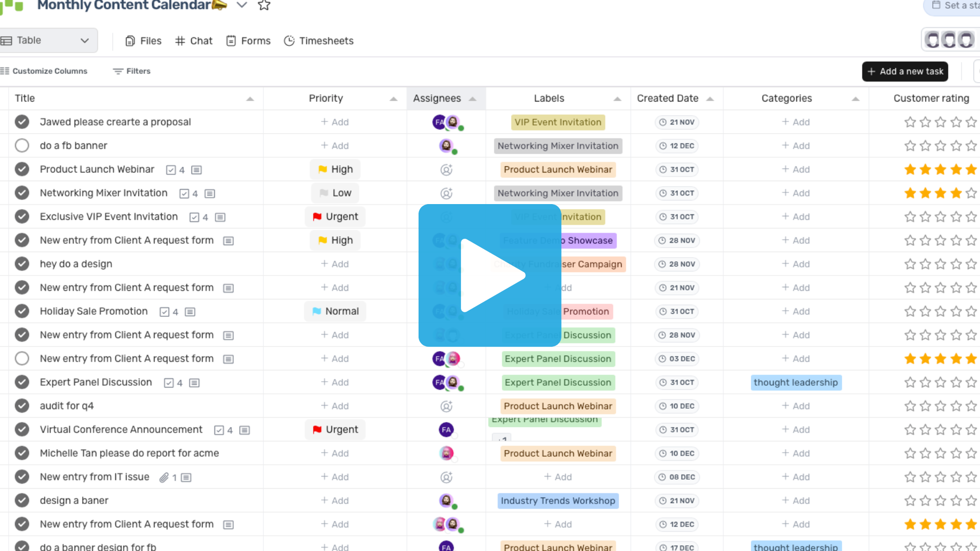The height and width of the screenshot is (551, 980).
Task: Open the Filters options
Action: click(132, 71)
